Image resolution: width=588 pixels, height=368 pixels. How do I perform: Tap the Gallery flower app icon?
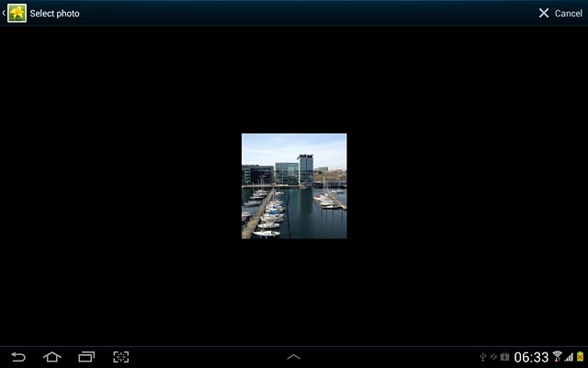17,13
